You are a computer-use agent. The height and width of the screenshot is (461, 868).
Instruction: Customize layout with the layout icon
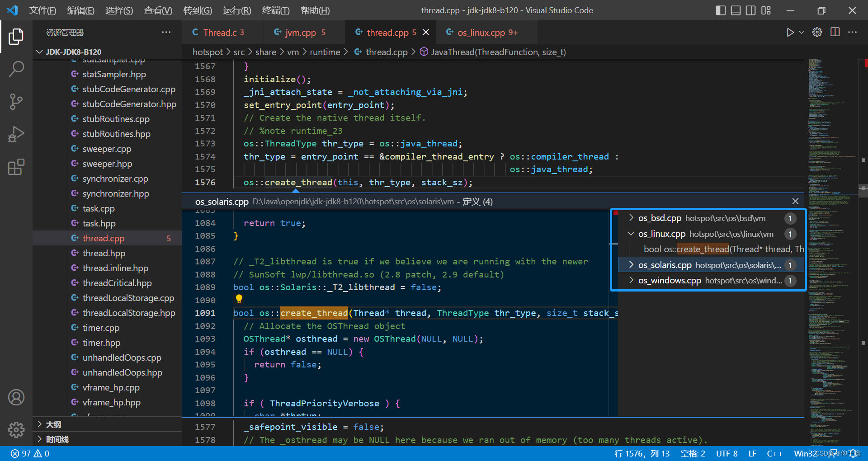click(766, 10)
